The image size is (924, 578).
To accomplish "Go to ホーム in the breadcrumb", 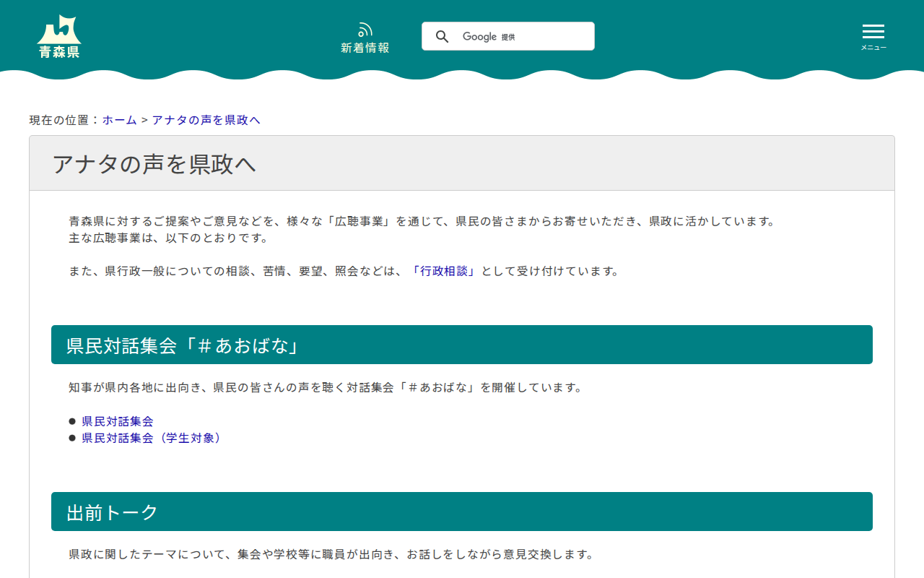I will coord(119,120).
